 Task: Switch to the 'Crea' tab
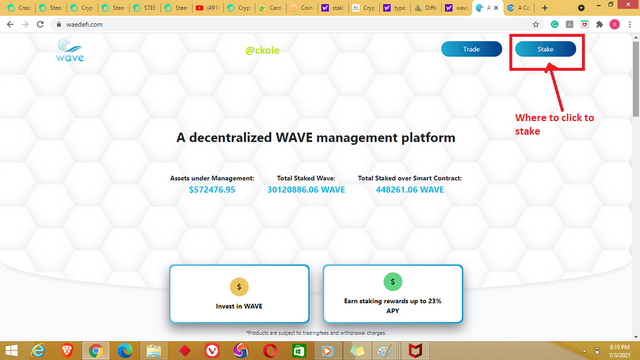19,8
